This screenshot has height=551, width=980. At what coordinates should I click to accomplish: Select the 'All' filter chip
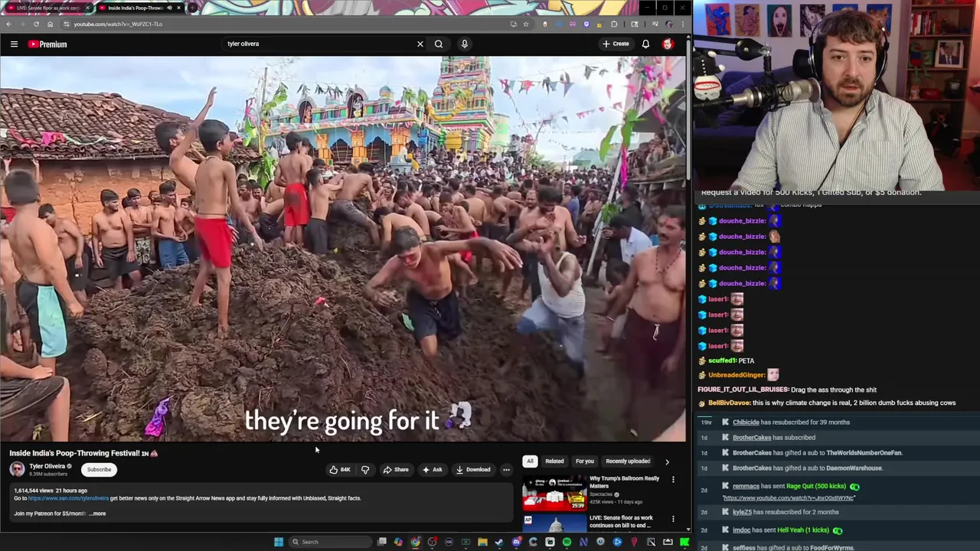530,461
